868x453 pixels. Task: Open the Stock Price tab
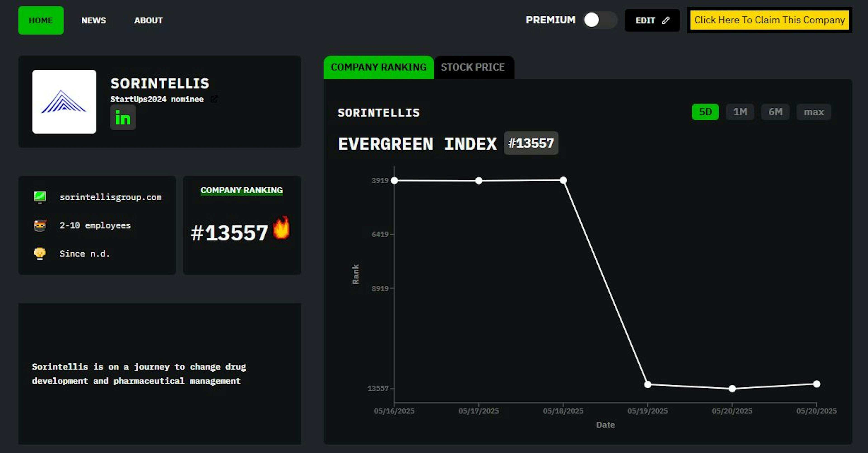[x=473, y=67]
